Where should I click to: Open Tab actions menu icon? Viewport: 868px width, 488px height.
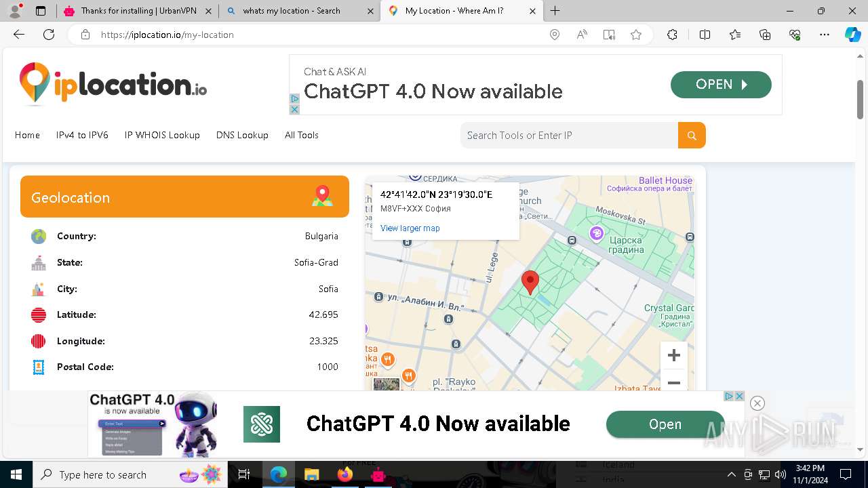[x=41, y=11]
